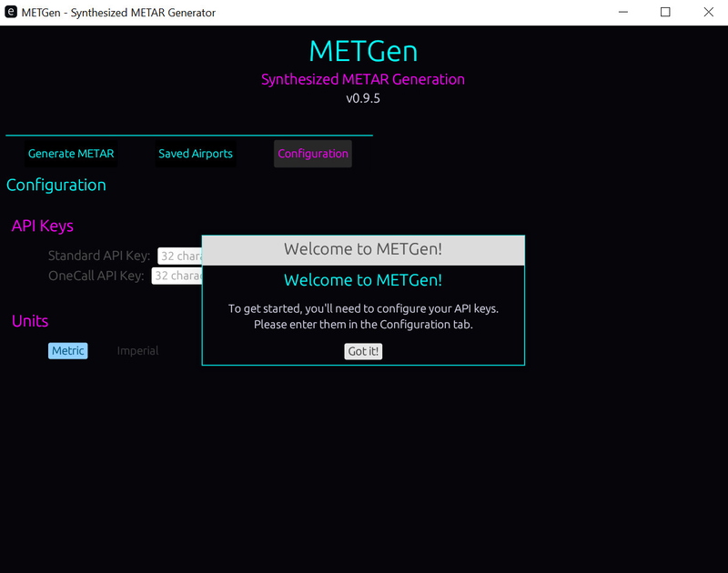
Task: Click the API Keys section heading
Action: coord(42,224)
